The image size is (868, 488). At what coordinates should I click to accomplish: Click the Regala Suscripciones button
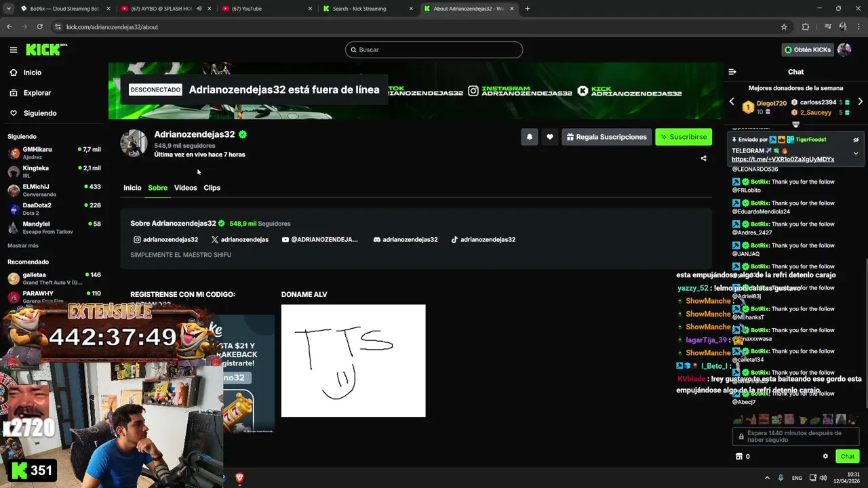(606, 137)
